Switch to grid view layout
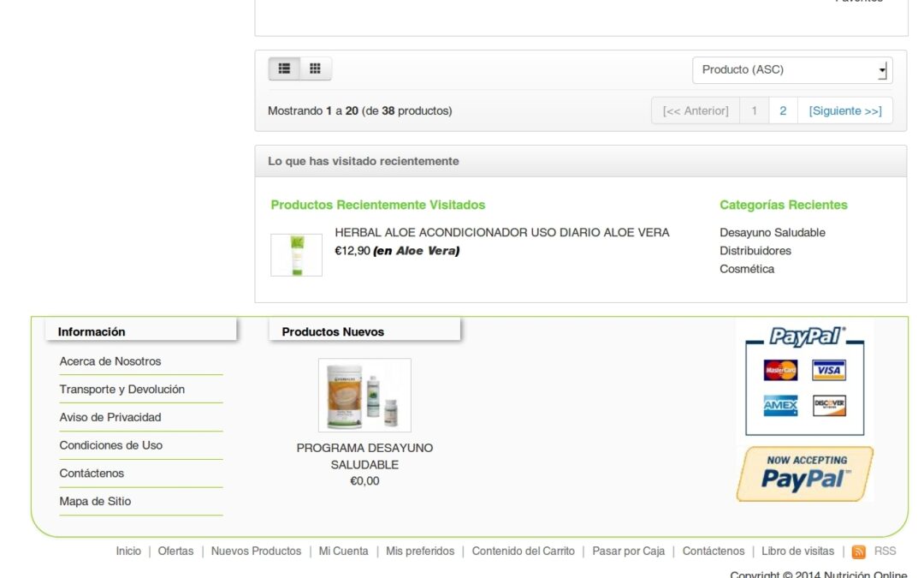The height and width of the screenshot is (578, 924). 315,69
